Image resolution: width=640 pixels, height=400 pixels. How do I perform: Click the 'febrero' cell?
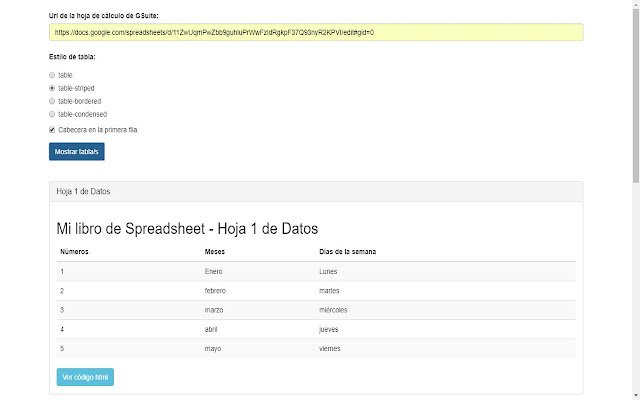click(x=215, y=291)
